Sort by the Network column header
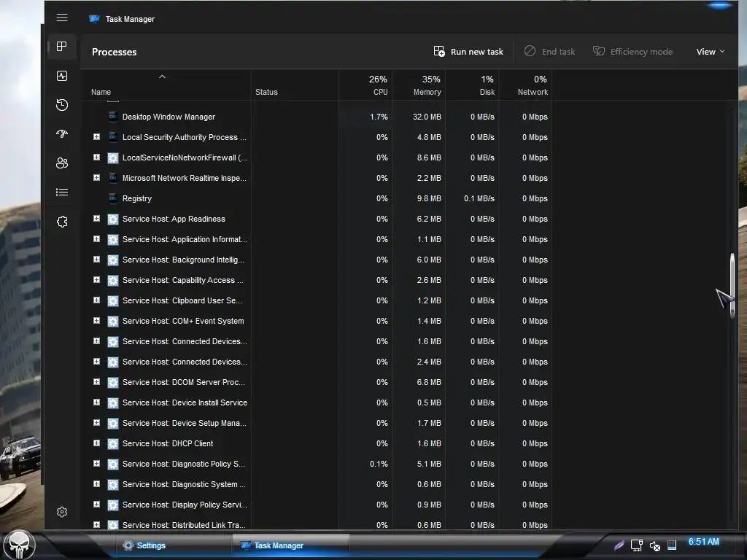 point(525,86)
